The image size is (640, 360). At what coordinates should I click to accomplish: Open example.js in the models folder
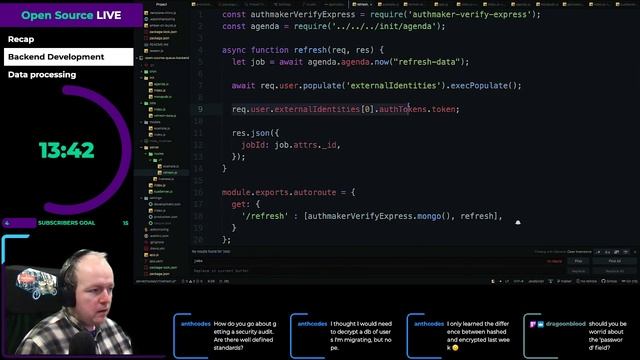point(162,128)
